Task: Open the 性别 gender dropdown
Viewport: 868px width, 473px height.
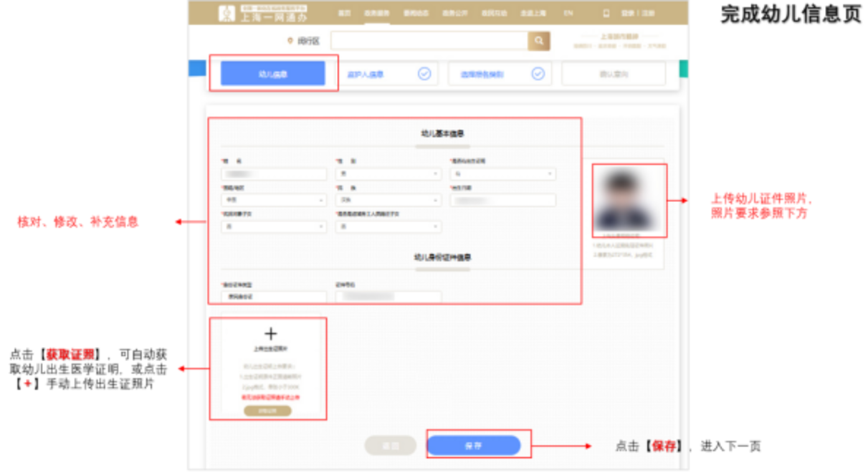Action: pyautogui.click(x=388, y=174)
